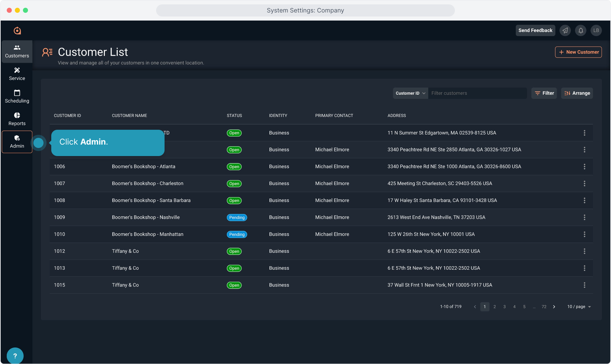Image resolution: width=611 pixels, height=364 pixels.
Task: Click the New Customer button
Action: click(578, 52)
